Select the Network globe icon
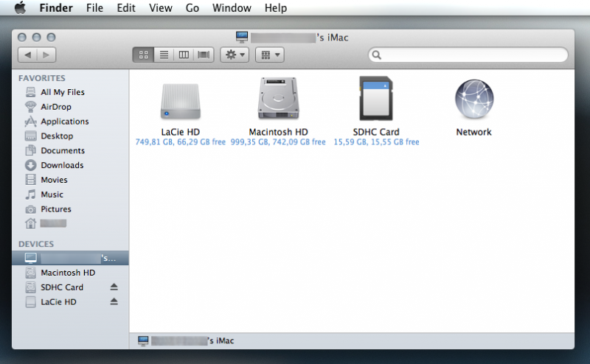 474,99
